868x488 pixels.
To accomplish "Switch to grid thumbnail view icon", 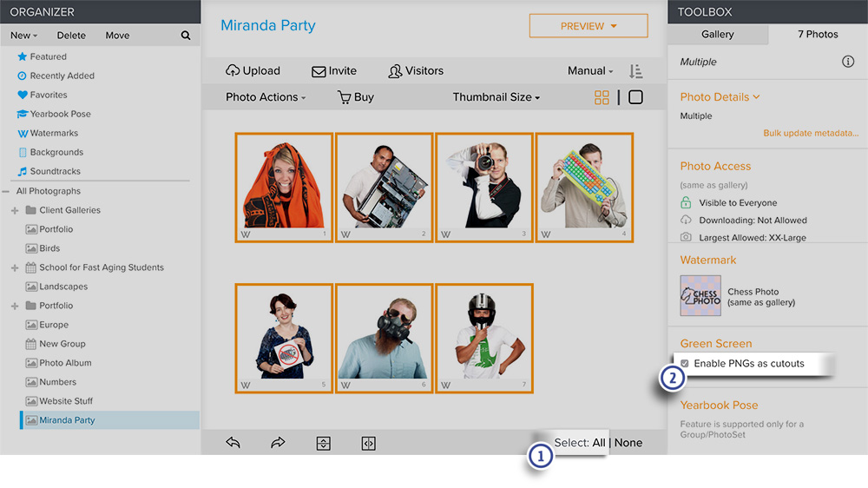I will [602, 97].
